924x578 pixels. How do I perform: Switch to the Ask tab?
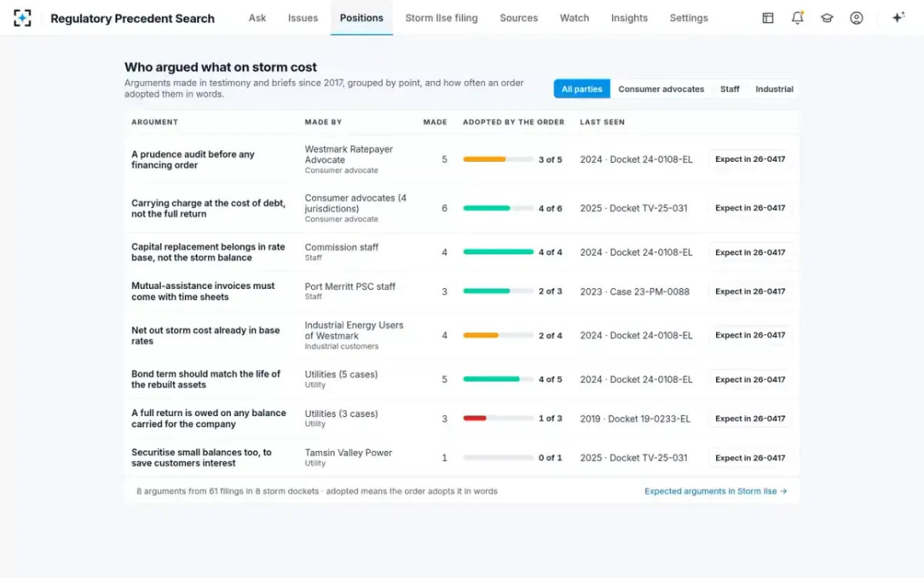[257, 18]
